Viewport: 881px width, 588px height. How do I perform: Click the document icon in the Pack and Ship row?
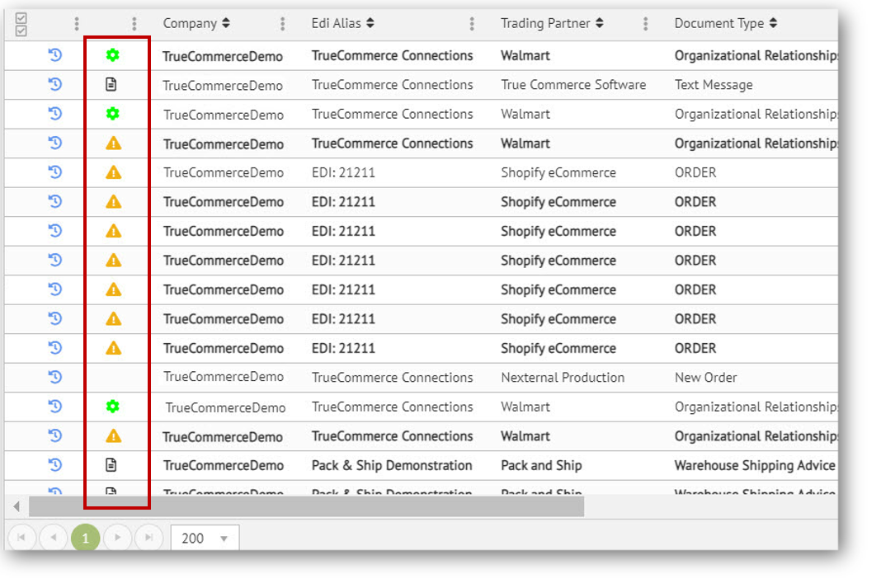click(x=112, y=465)
